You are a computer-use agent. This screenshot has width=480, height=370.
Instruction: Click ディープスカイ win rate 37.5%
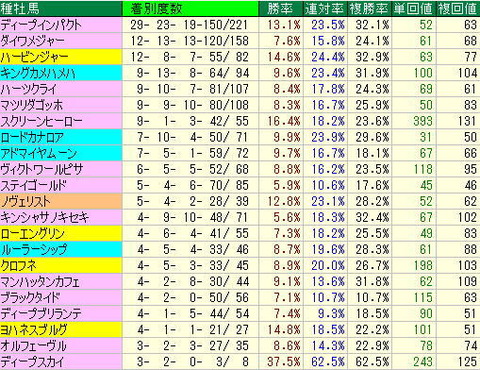tap(284, 362)
